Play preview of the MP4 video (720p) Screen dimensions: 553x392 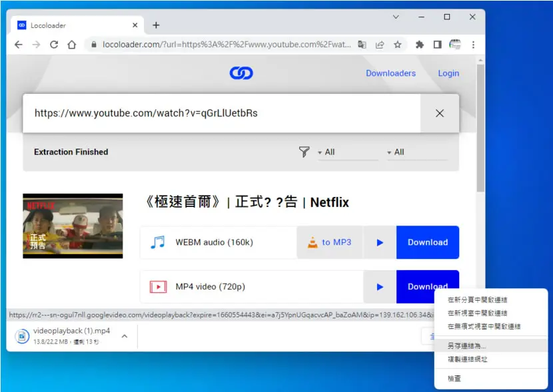380,287
